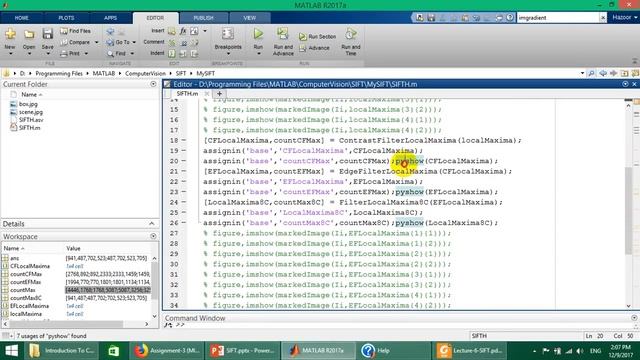Toggle breakpoint on line 18
This screenshot has width=640, height=360.
184,140
